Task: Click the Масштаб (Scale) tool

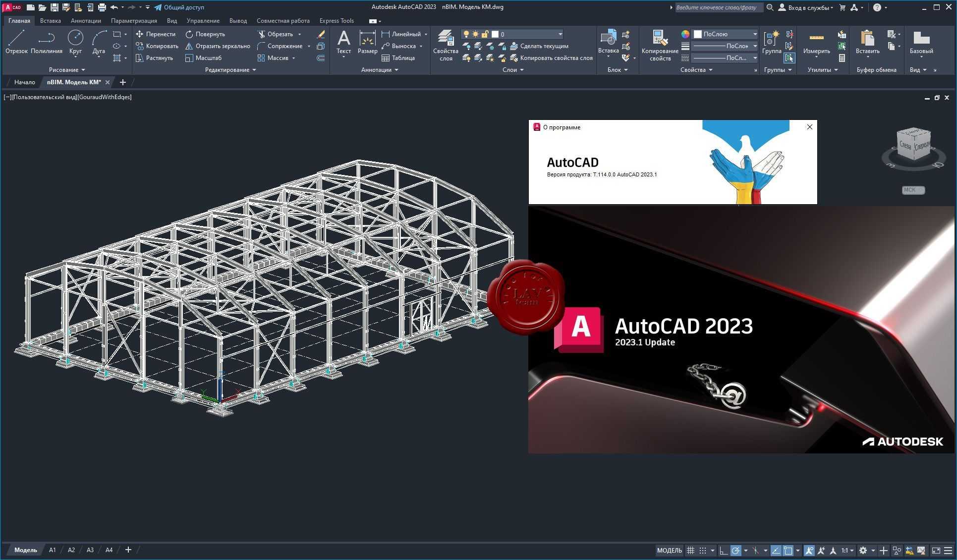Action: click(203, 58)
